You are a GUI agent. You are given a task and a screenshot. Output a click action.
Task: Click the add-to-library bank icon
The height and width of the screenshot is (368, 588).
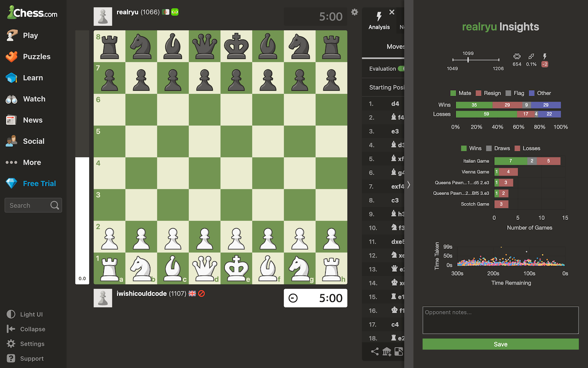(387, 352)
